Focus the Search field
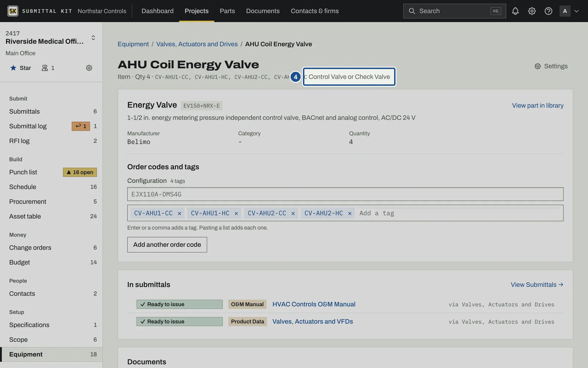Viewport: 588px width, 368px height. pos(455,11)
